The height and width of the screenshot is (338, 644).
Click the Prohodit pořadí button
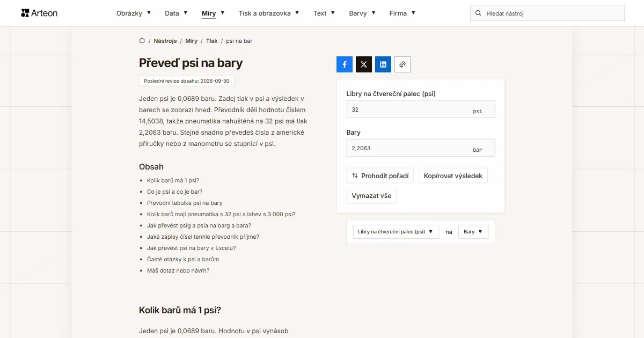380,175
